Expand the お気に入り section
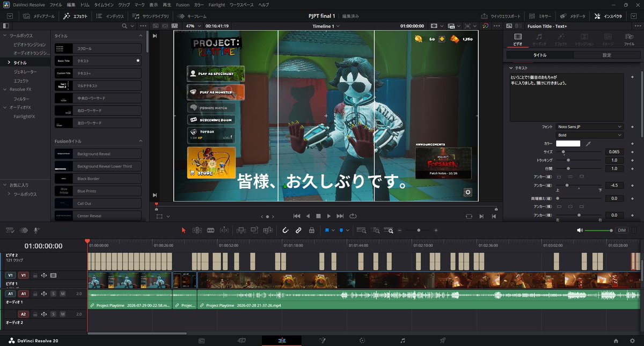The width and height of the screenshot is (644, 346). coord(4,185)
